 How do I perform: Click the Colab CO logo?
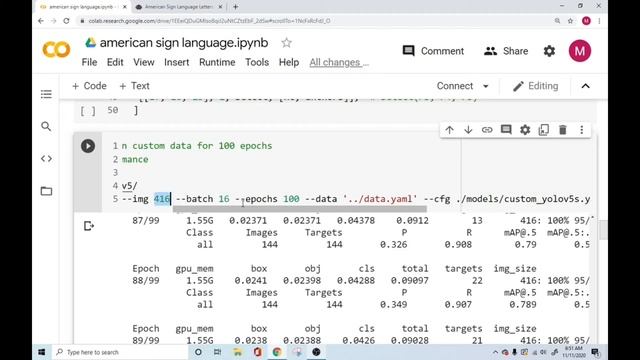(x=56, y=50)
